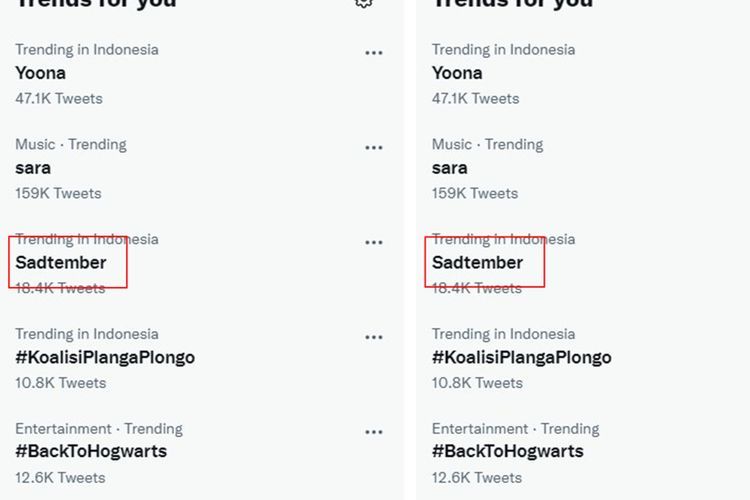
Task: Click 47.1K Tweets count in left panel
Action: coord(59,99)
